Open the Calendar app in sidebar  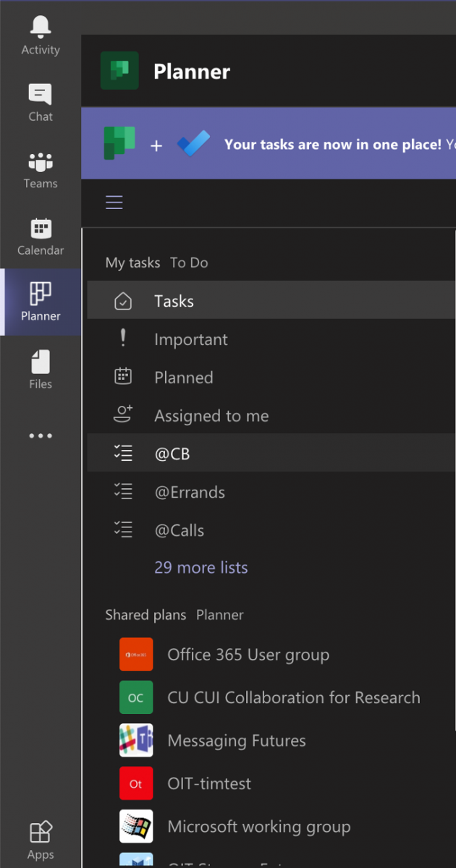tap(41, 236)
